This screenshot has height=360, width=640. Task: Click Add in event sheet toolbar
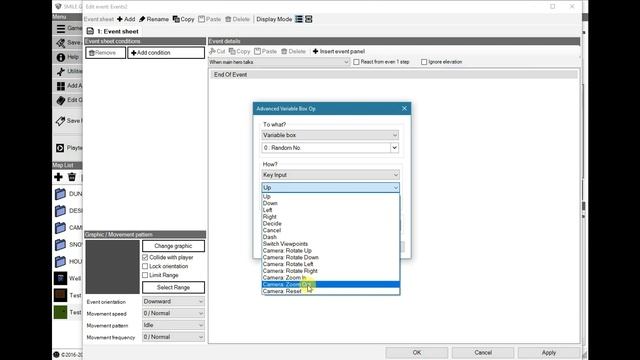click(126, 19)
